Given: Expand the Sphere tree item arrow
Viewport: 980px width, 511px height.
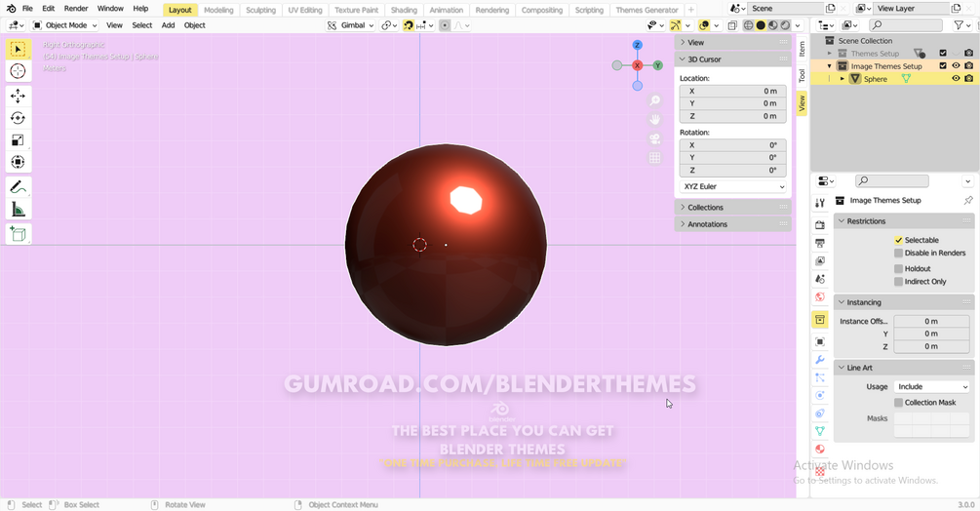Looking at the screenshot, I should [x=842, y=79].
